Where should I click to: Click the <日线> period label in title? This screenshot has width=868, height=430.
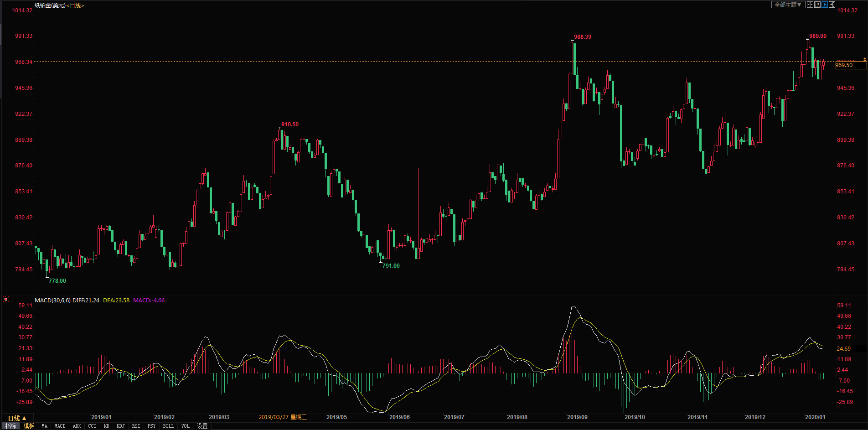coord(75,5)
